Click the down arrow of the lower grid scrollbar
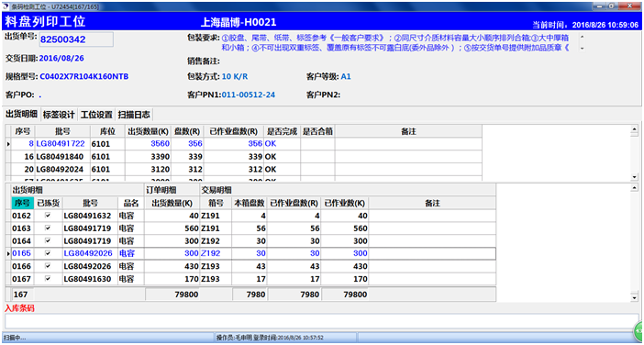 click(x=635, y=297)
